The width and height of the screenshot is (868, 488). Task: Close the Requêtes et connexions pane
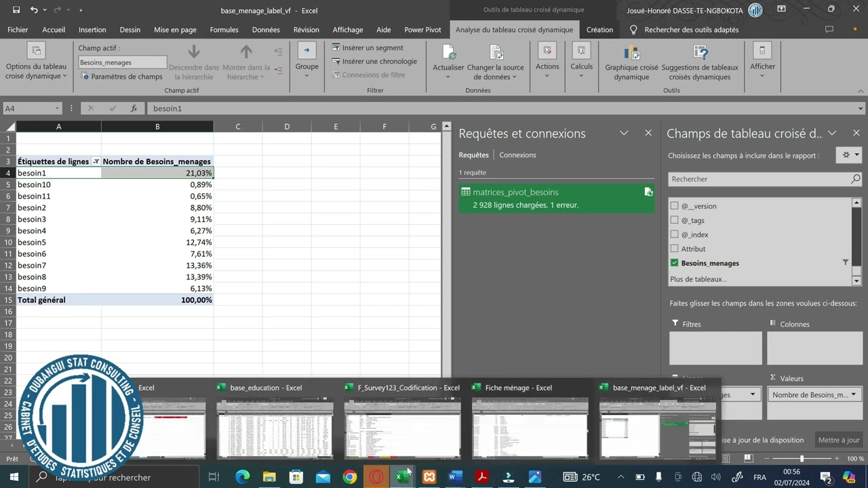[648, 134]
